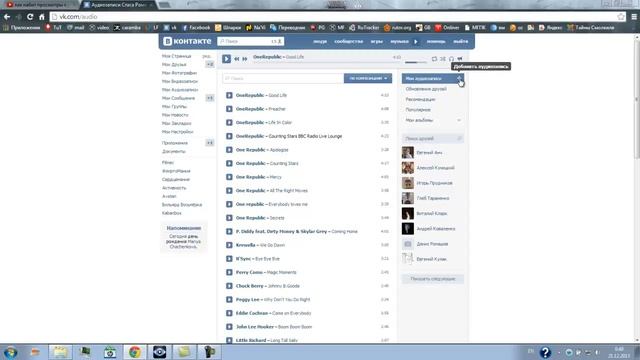This screenshot has height=360, width=640.
Task: Open games menu in VK header
Action: [x=377, y=41]
